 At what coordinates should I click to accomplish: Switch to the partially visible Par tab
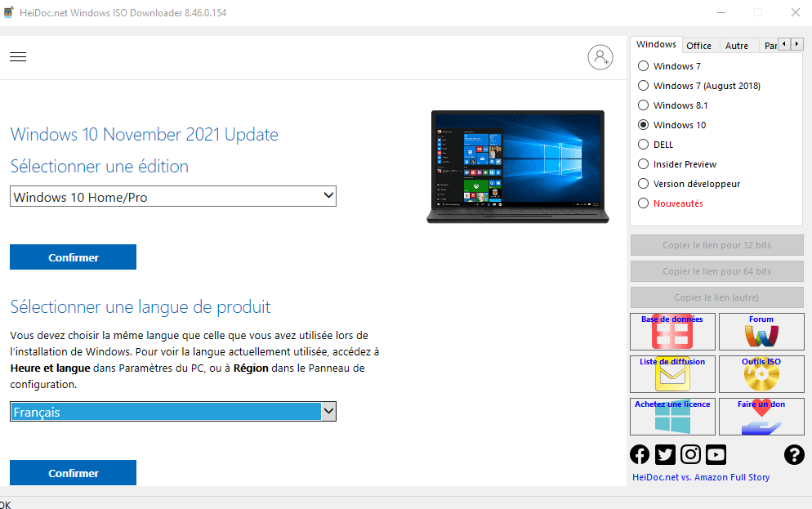(x=770, y=46)
